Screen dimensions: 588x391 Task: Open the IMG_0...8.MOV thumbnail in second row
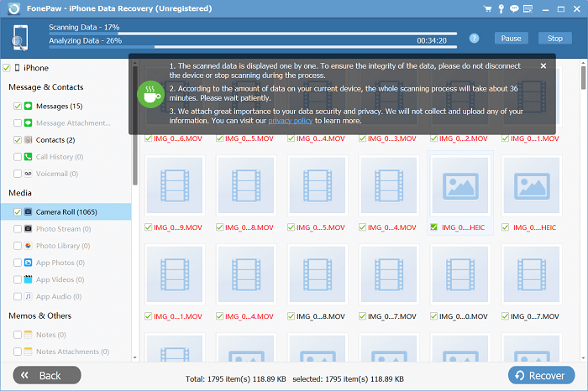[246, 185]
